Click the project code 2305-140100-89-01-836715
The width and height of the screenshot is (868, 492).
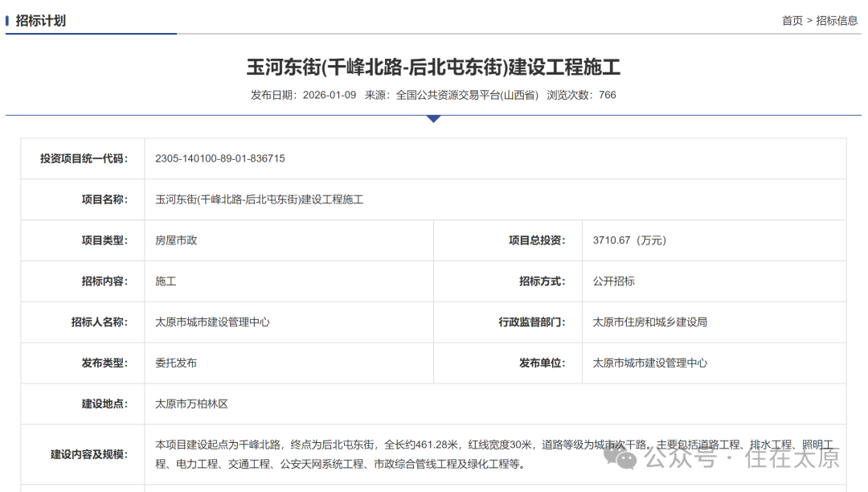point(220,158)
